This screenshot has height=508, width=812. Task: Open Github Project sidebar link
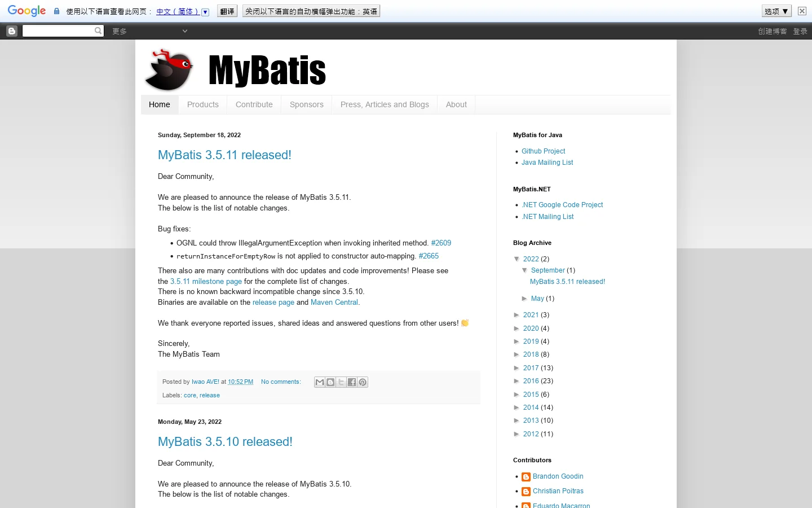pyautogui.click(x=543, y=151)
